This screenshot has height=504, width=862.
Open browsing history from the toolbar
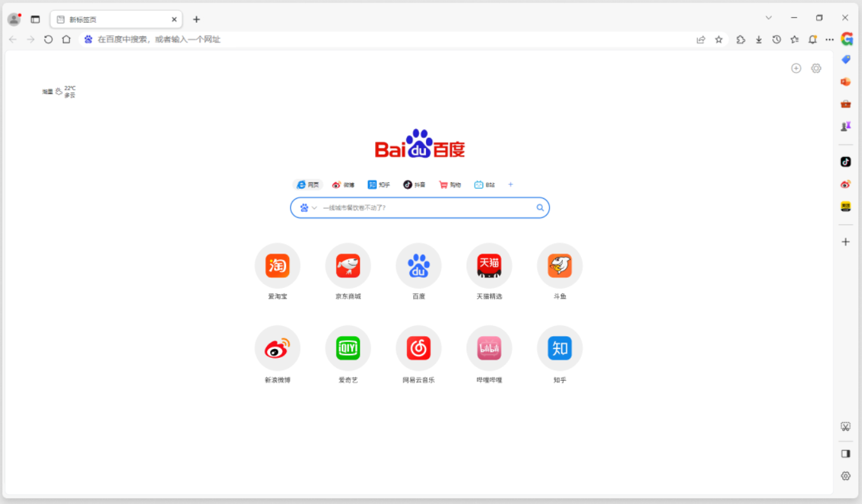(x=776, y=39)
